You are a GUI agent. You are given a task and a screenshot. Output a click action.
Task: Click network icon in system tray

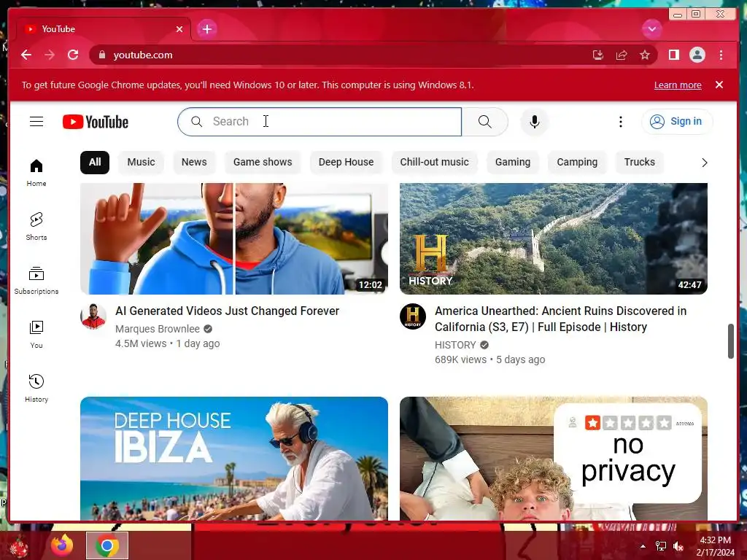(x=661, y=546)
